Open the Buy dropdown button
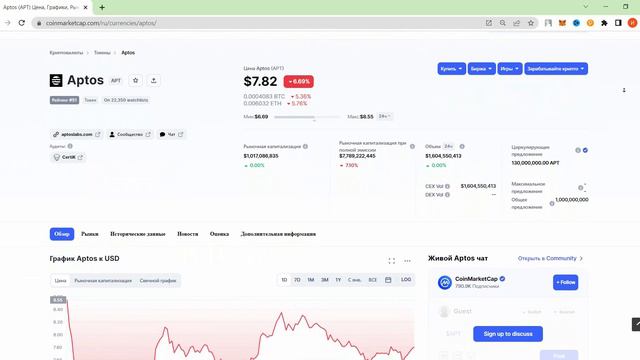640x360 pixels. pos(451,69)
